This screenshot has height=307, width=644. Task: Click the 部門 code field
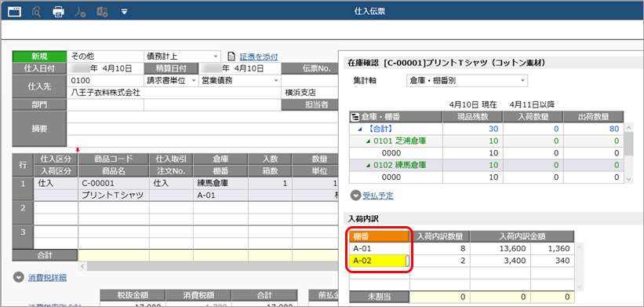point(106,104)
